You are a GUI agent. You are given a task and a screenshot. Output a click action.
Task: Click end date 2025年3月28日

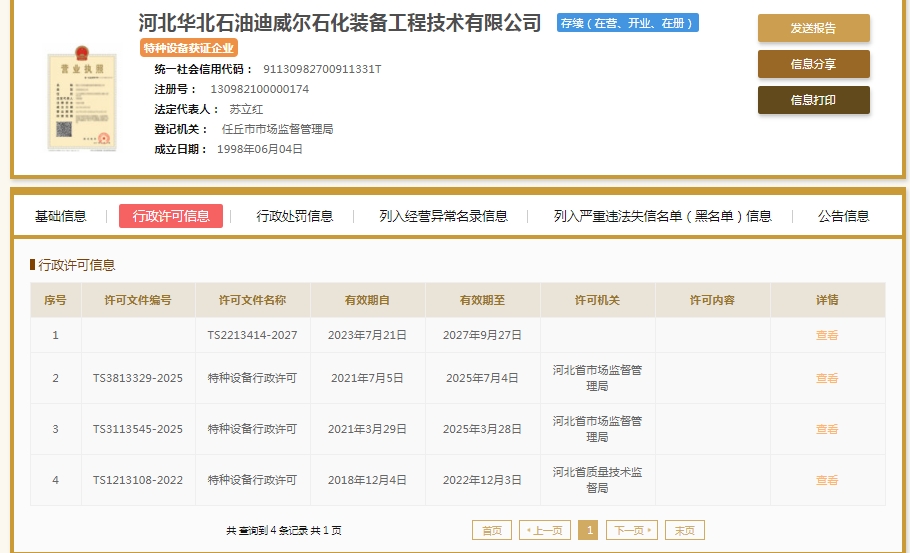[482, 429]
